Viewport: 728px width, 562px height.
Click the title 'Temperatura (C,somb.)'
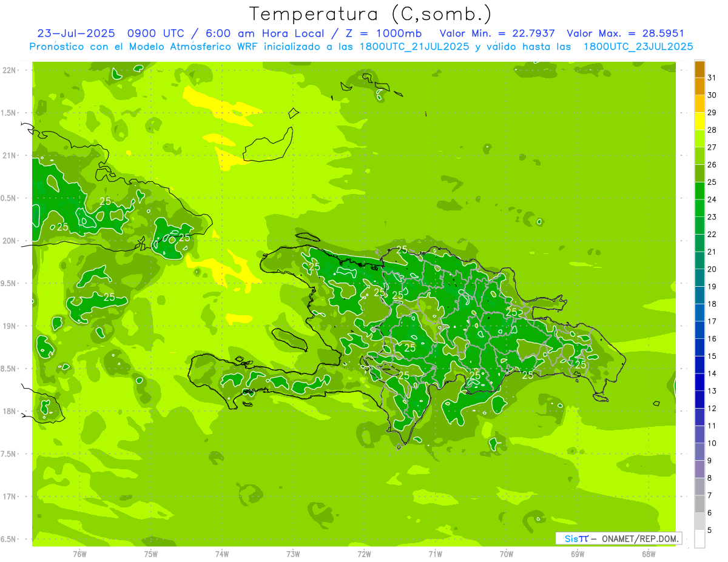pyautogui.click(x=370, y=14)
